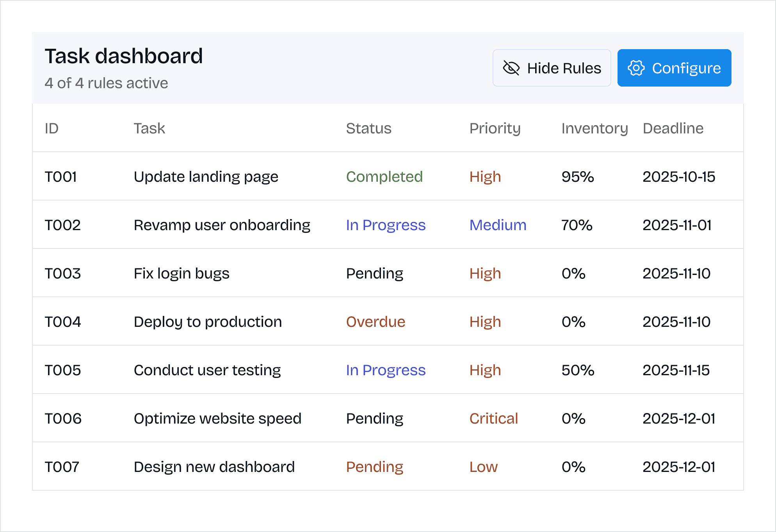776x532 pixels.
Task: Open the Configure button
Action: click(x=674, y=68)
